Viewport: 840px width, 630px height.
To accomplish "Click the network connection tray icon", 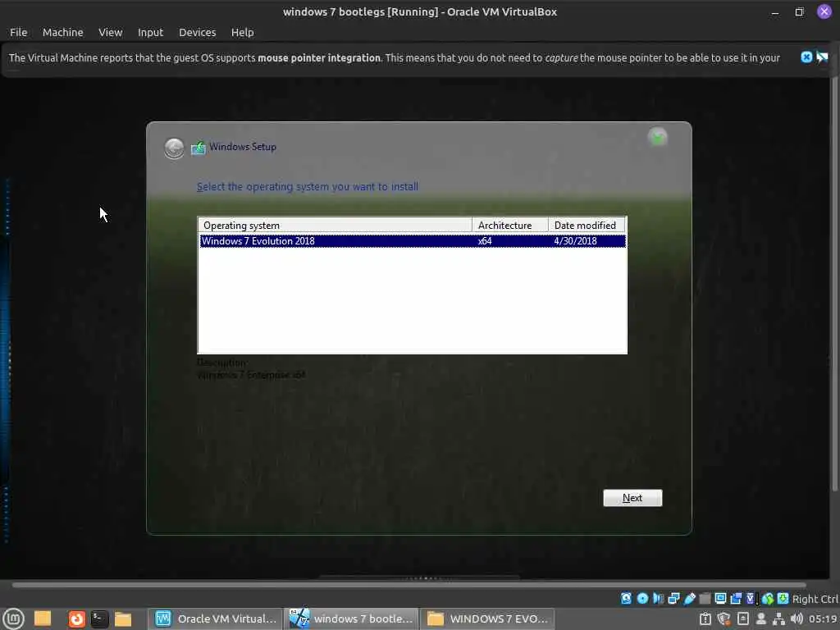I will point(778,619).
